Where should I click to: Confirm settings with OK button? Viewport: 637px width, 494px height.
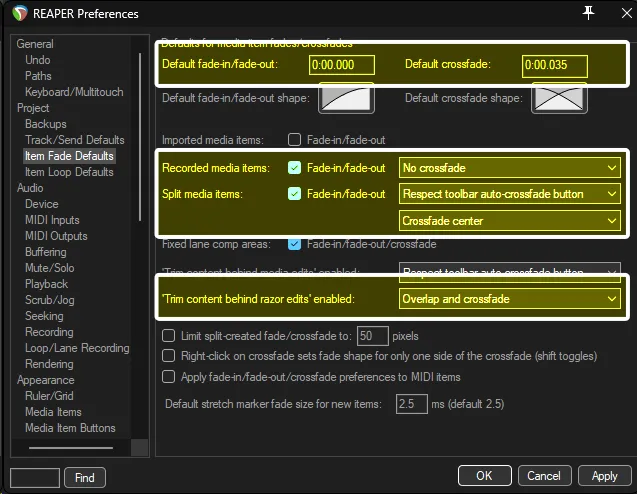pyautogui.click(x=485, y=475)
